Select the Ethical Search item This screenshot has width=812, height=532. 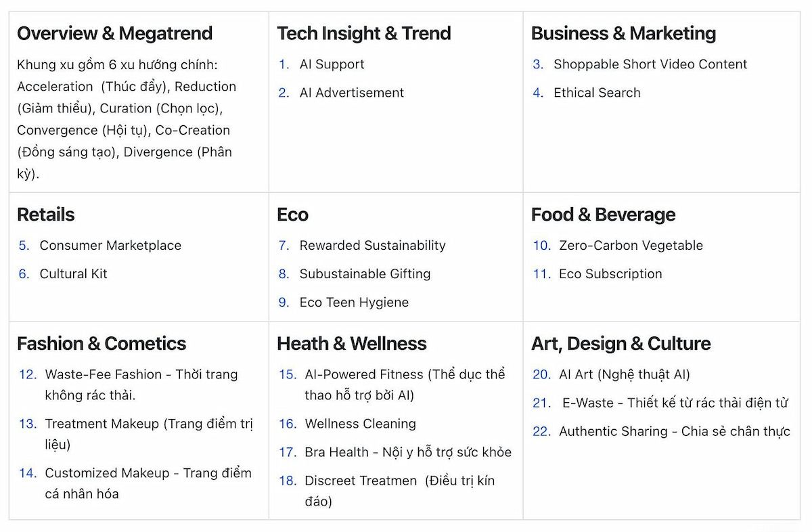click(597, 93)
